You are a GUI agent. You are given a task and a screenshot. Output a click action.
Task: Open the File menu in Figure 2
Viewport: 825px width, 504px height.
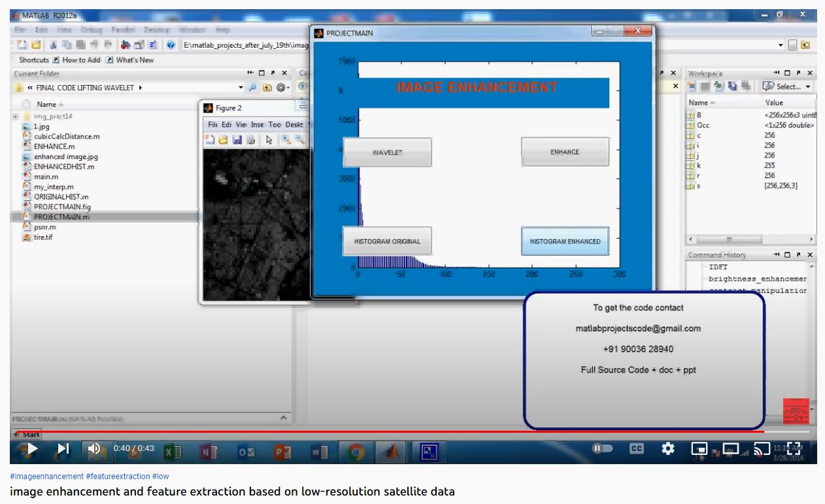tap(212, 124)
